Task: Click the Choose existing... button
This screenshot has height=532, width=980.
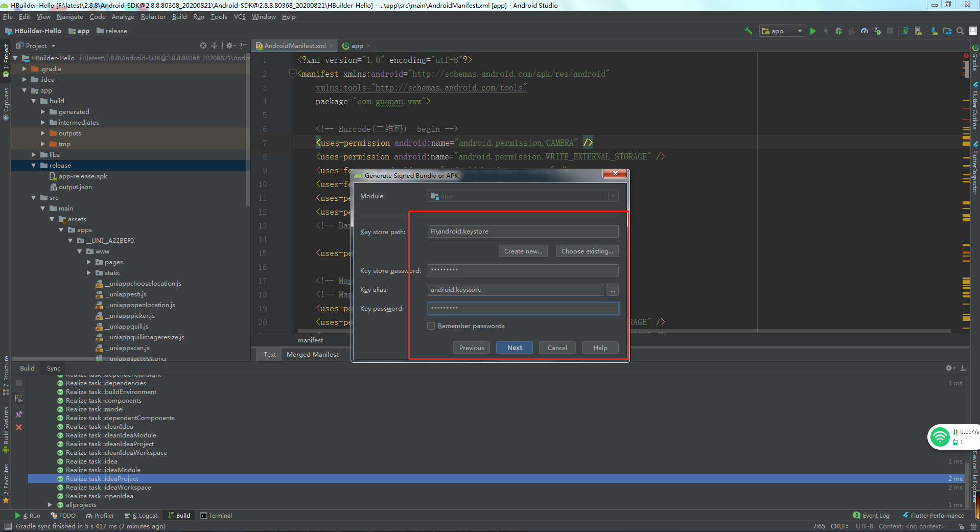Action: point(587,251)
